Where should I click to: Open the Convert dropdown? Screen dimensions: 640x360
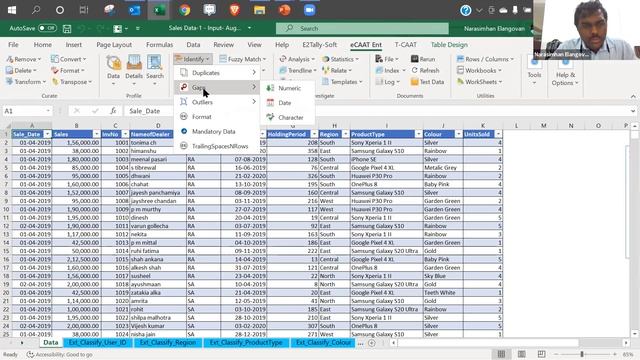69,59
